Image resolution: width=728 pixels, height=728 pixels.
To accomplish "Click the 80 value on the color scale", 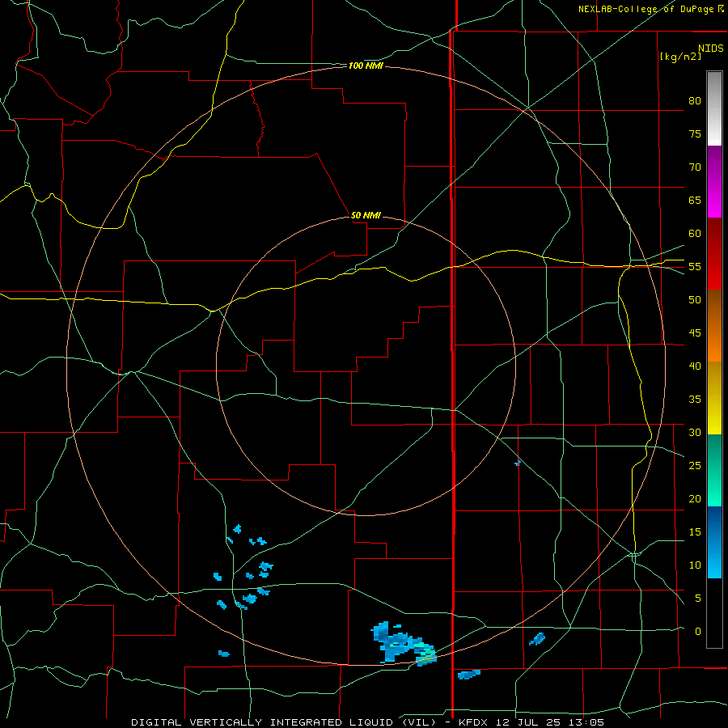I will (x=695, y=101).
